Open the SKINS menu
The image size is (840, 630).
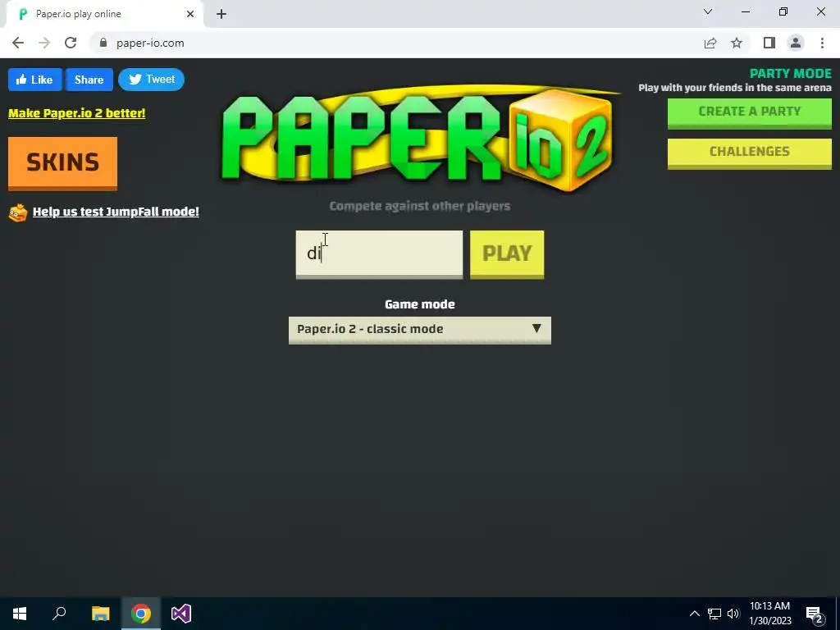(x=62, y=163)
